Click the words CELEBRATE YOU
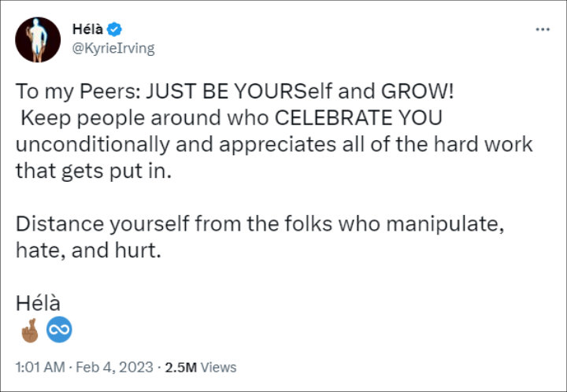This screenshot has width=567, height=392. (x=358, y=118)
